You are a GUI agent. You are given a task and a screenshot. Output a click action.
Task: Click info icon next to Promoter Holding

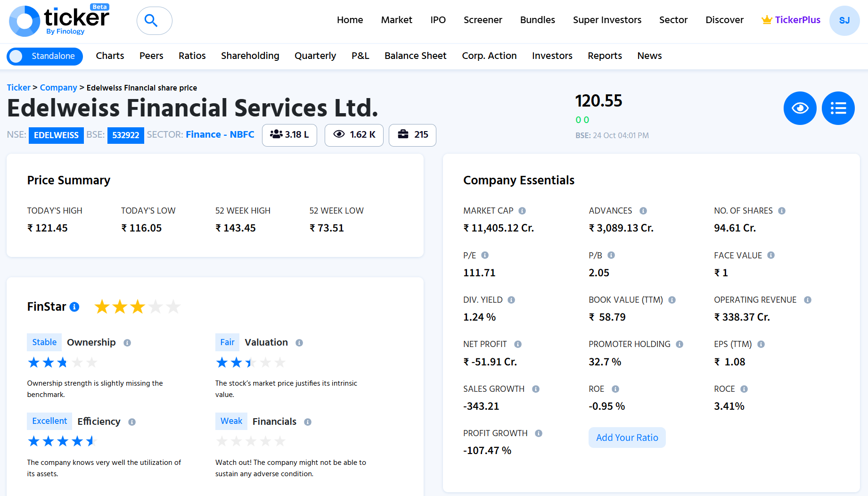coord(680,344)
